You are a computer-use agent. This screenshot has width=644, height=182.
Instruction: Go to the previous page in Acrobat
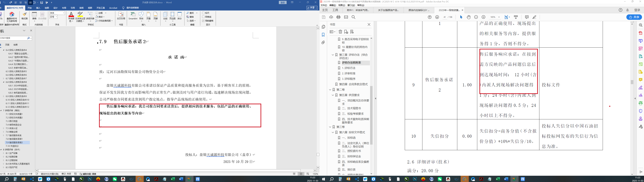[430, 17]
